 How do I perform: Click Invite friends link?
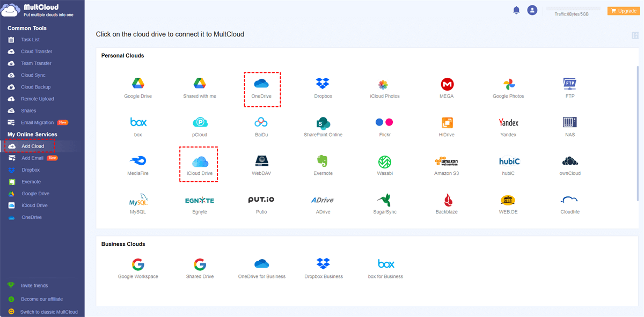[34, 285]
